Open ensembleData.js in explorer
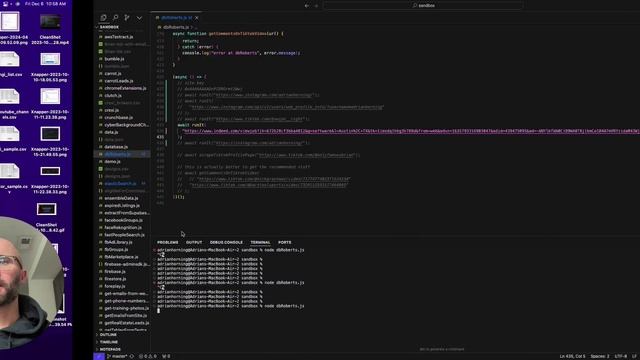The image size is (640, 360). tap(121, 198)
